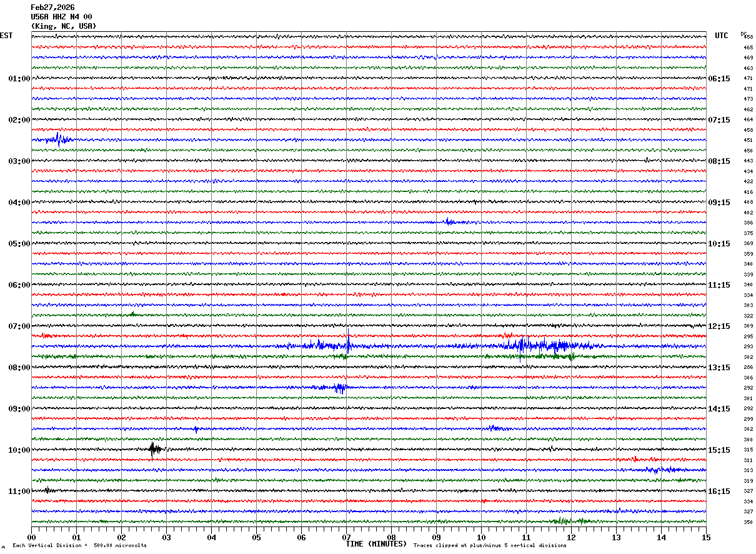Click minute '05' on the time axis
The image size is (756, 554).
tap(256, 537)
